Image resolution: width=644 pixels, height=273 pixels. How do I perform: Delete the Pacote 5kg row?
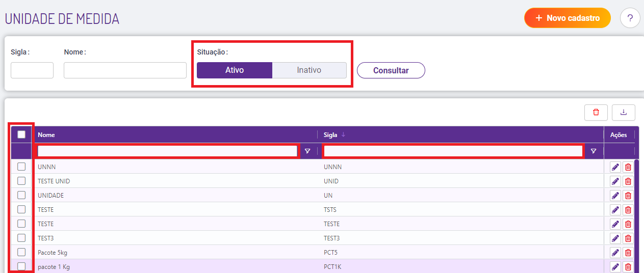click(628, 253)
